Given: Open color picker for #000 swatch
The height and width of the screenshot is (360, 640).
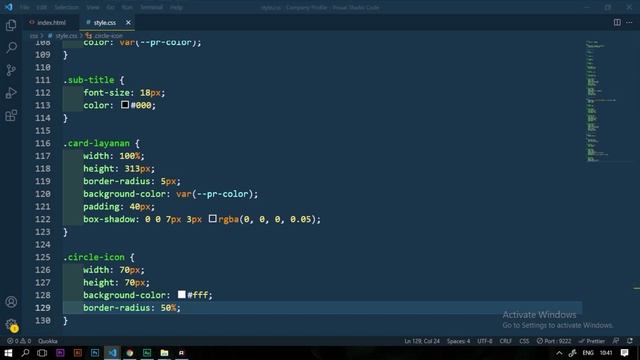Looking at the screenshot, I should tap(125, 104).
